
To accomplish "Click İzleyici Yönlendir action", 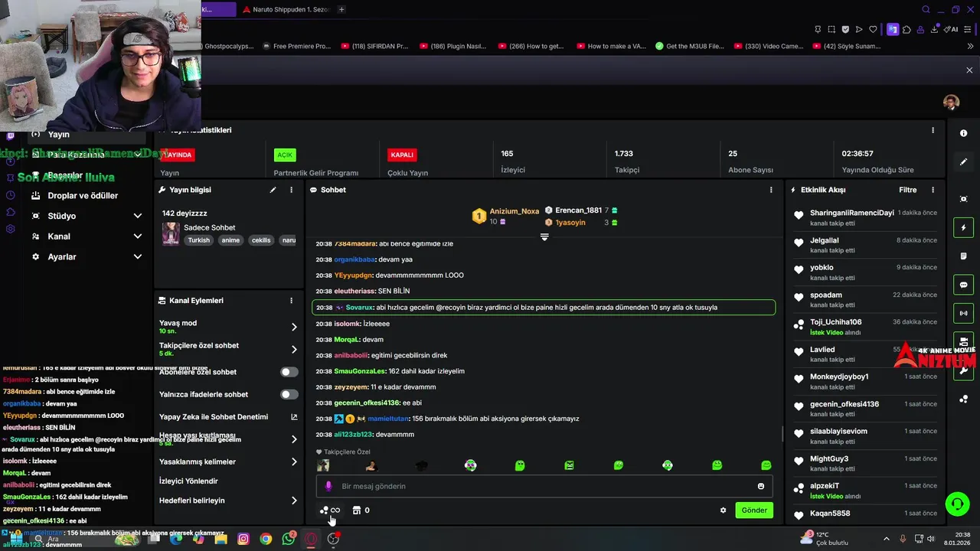I will [x=188, y=481].
